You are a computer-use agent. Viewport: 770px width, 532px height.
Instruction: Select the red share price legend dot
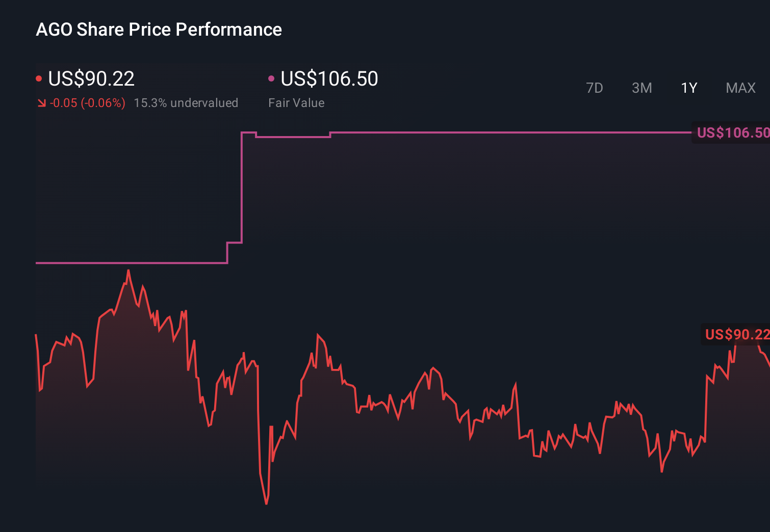(39, 78)
